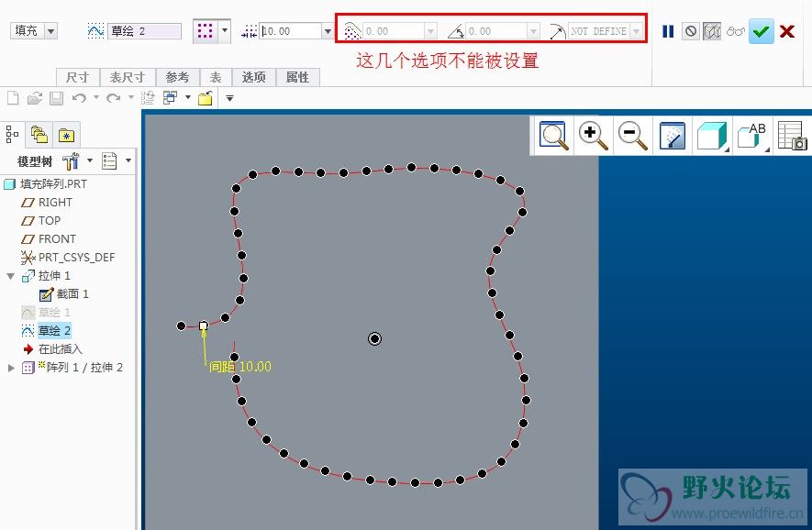Expand the grid shape dropdown arrow
812x530 pixels.
point(225,31)
